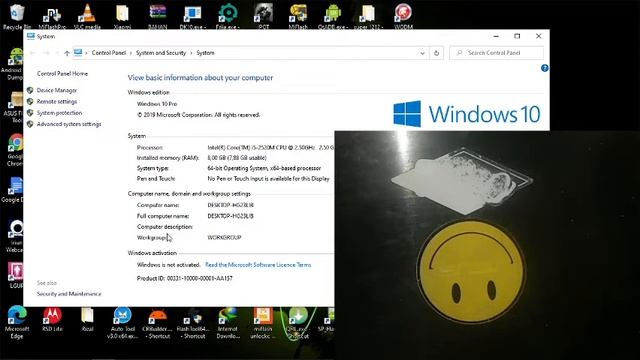Viewport: 640px width, 360px height.
Task: Open Remote settings in sidebar
Action: [57, 102]
